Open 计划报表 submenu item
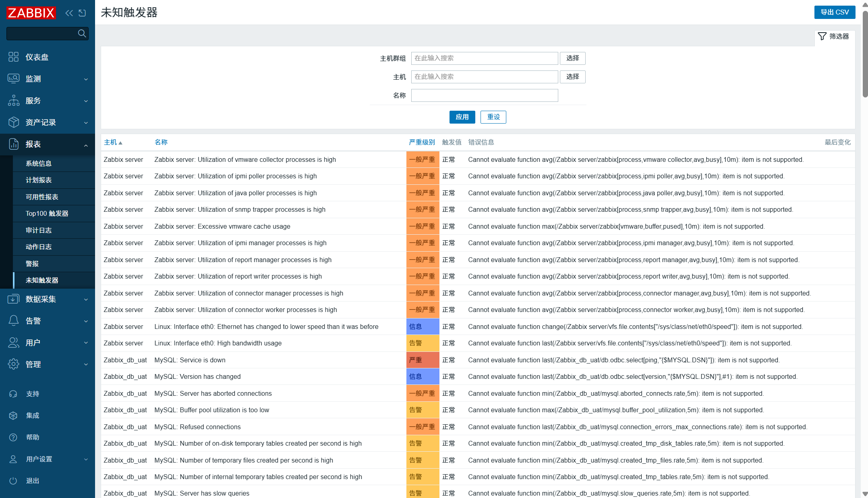The image size is (868, 498). (54, 180)
